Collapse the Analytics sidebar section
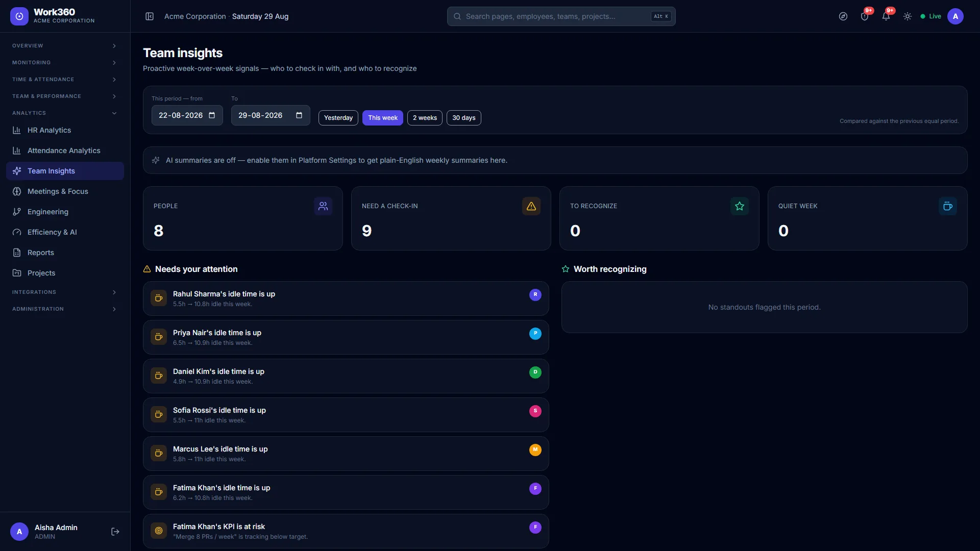980x551 pixels. pyautogui.click(x=65, y=113)
